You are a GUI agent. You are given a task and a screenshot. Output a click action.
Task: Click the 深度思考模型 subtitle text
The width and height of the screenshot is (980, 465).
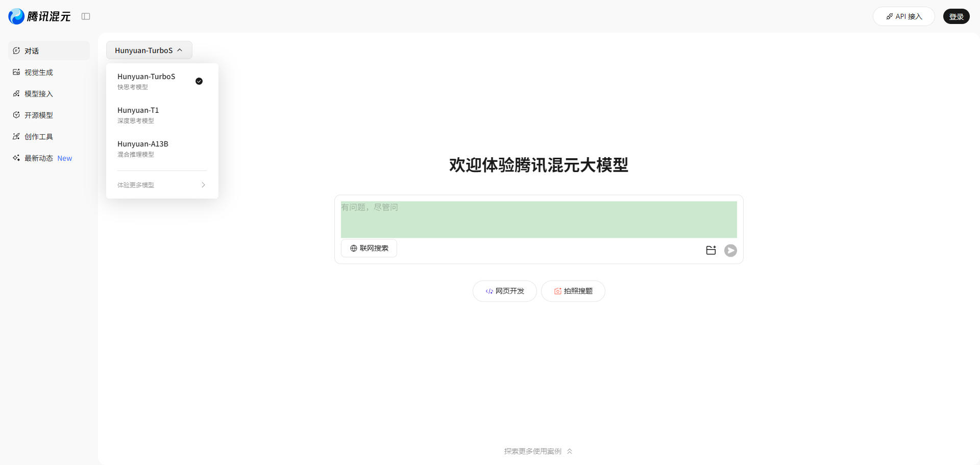pyautogui.click(x=136, y=121)
